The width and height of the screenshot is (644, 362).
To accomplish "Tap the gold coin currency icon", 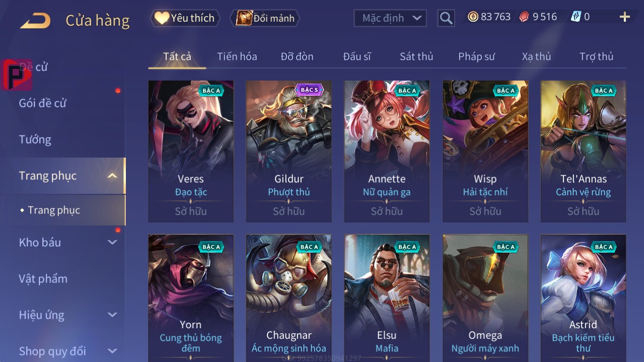I will tap(473, 17).
